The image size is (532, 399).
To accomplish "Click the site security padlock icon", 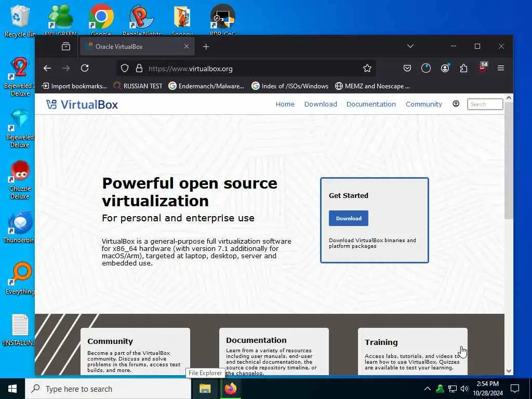I will tap(139, 69).
